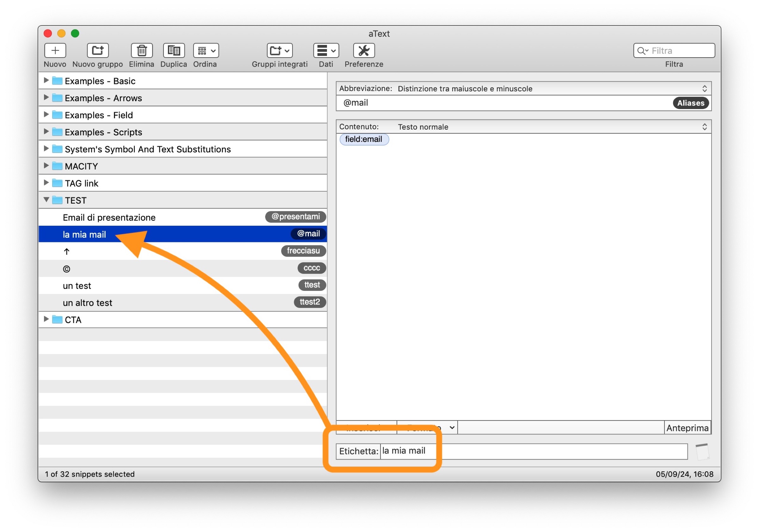The height and width of the screenshot is (532, 759).
Task: Select the un altro test snippet
Action: [88, 303]
